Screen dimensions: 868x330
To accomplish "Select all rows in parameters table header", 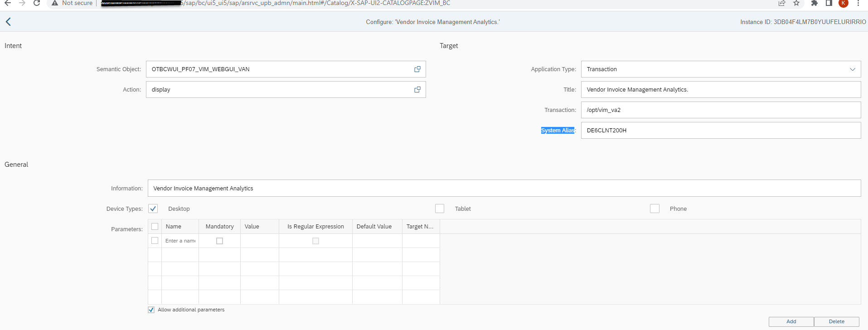I will 155,227.
